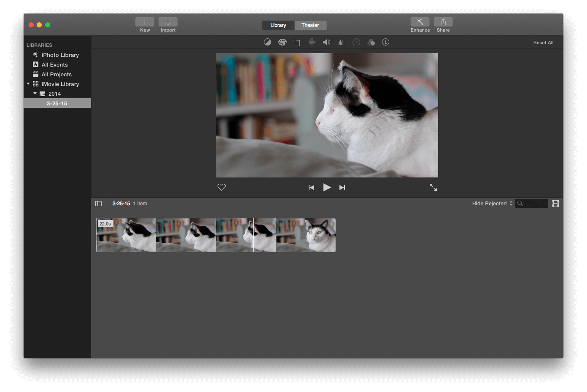Open the Volume adjustment icon

pyautogui.click(x=326, y=42)
